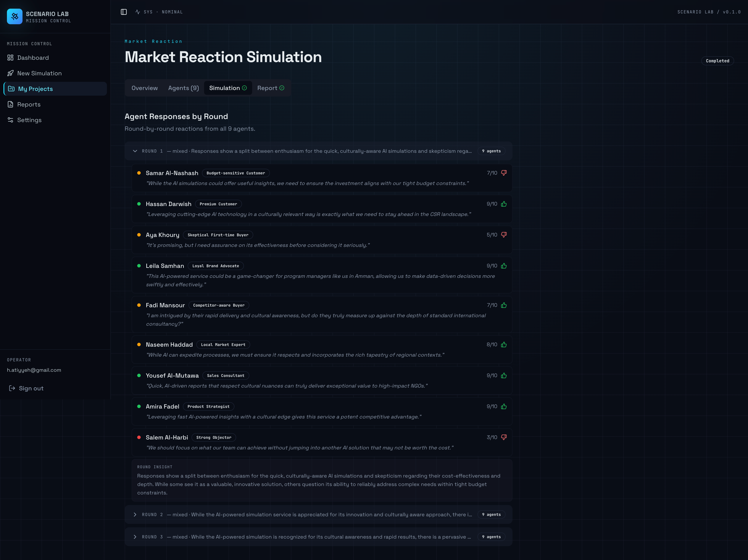Screen dimensions: 748x560
Task: Toggle the sidebar panel icon
Action: (x=124, y=12)
